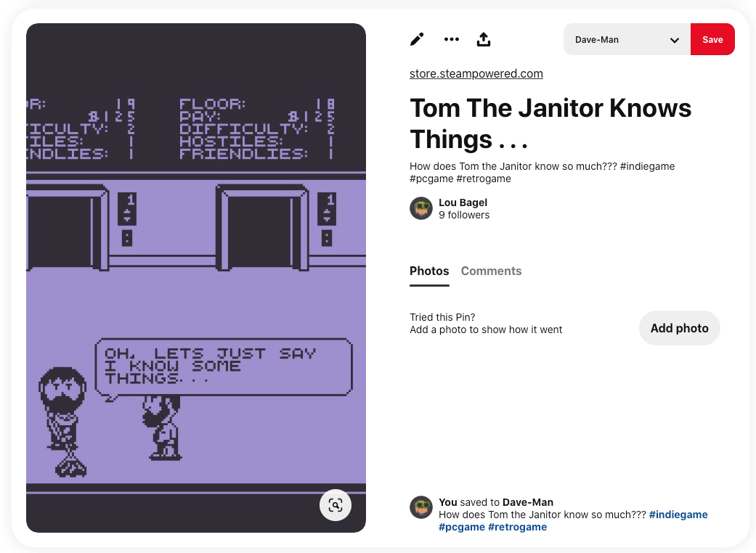Switch to the Comments tab

coord(491,271)
